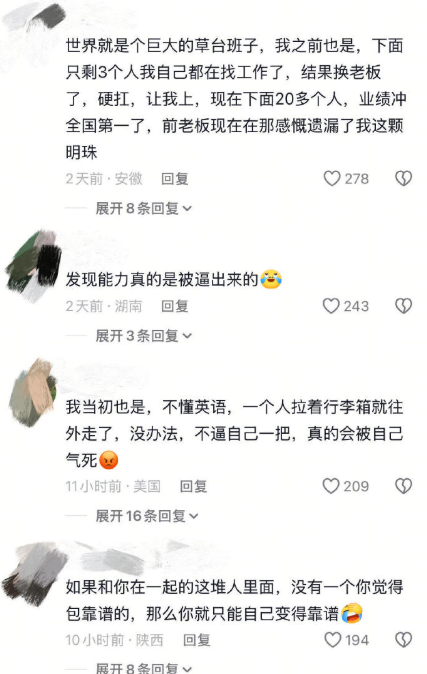427x674 pixels.
Task: Like the Hunan comment with 243 likes
Action: coord(331,306)
